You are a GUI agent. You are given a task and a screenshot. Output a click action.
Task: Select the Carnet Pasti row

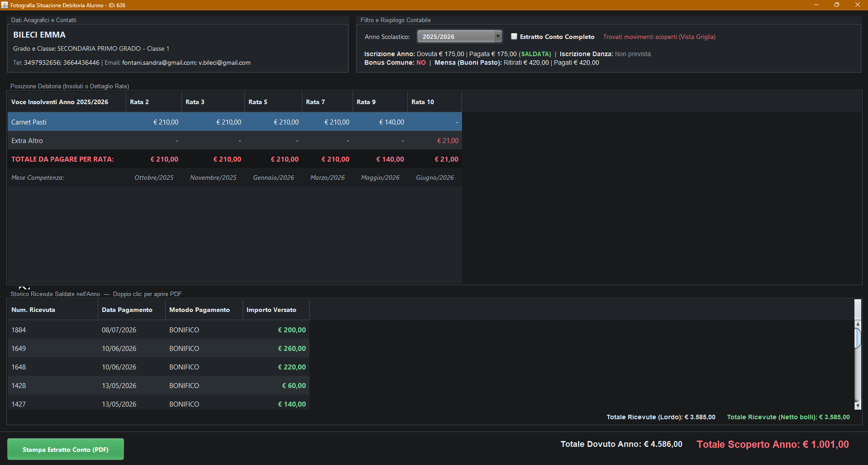point(234,122)
